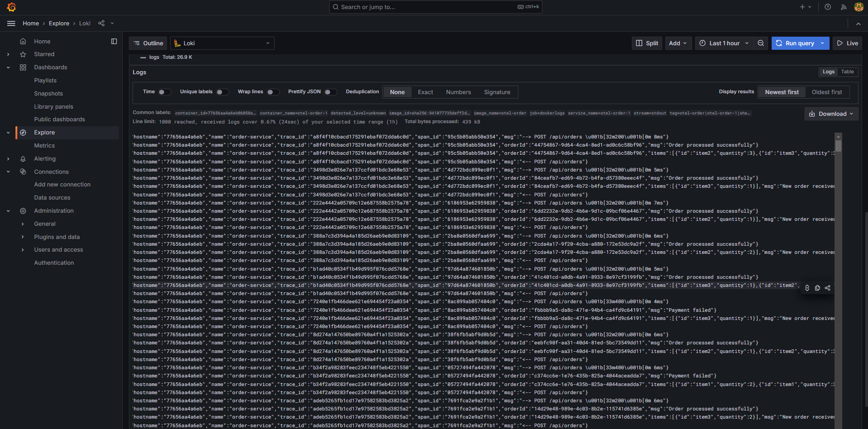Expand the breadcrumb chevron dropdown after share

pos(112,24)
